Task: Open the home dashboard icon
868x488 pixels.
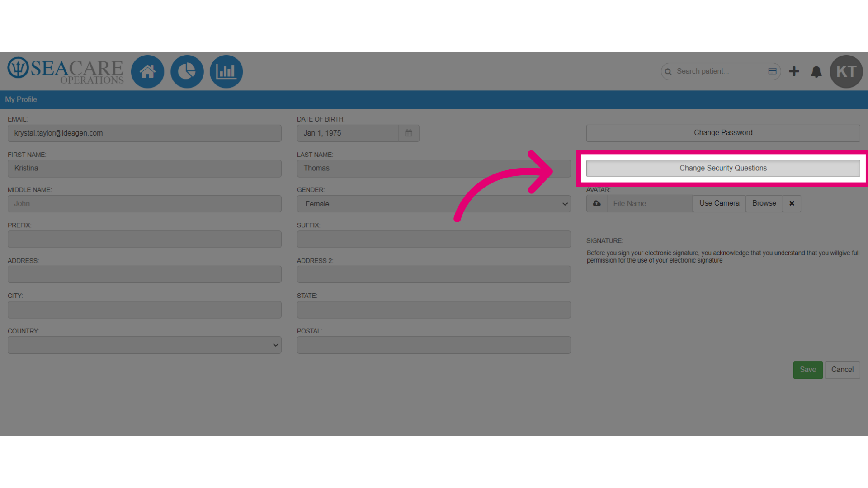Action: click(x=147, y=71)
